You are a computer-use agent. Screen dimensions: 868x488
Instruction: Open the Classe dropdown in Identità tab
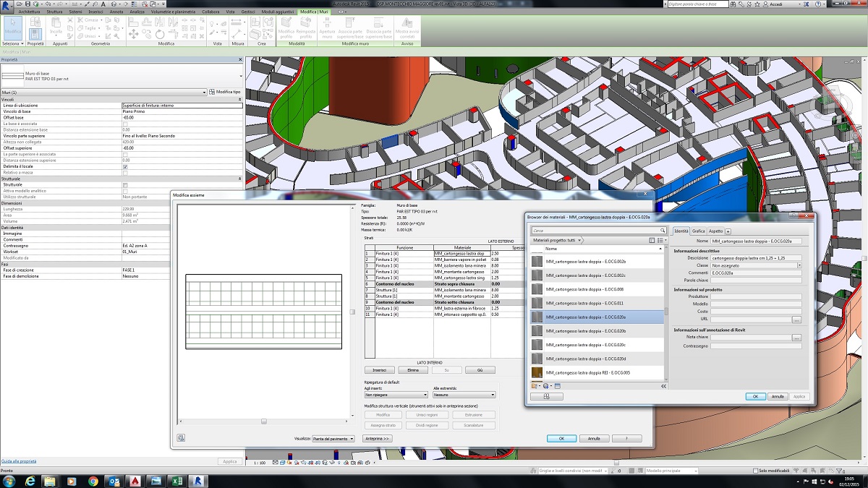point(799,265)
